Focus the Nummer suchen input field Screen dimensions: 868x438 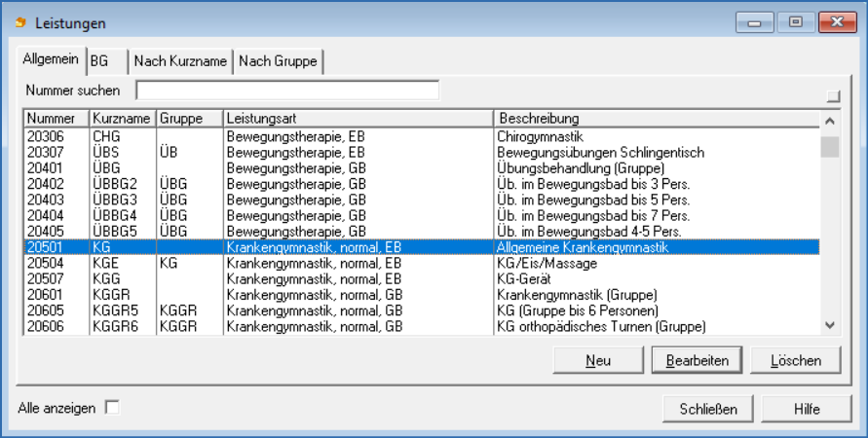[287, 91]
